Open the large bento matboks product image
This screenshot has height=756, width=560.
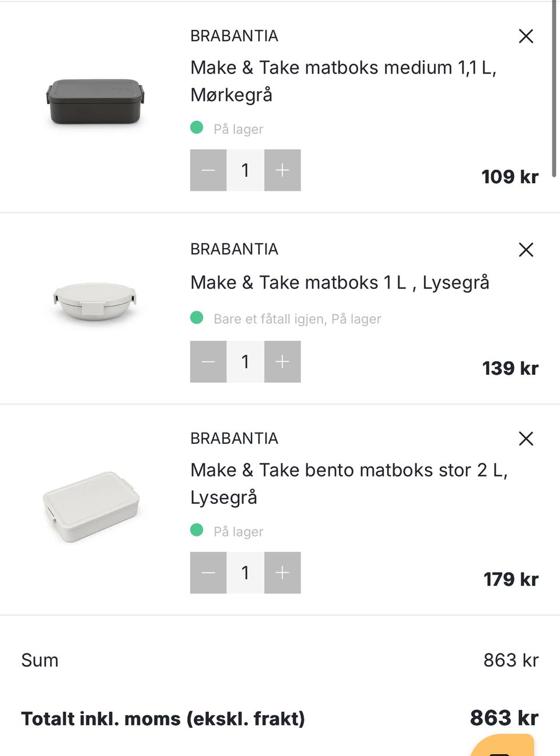(92, 506)
